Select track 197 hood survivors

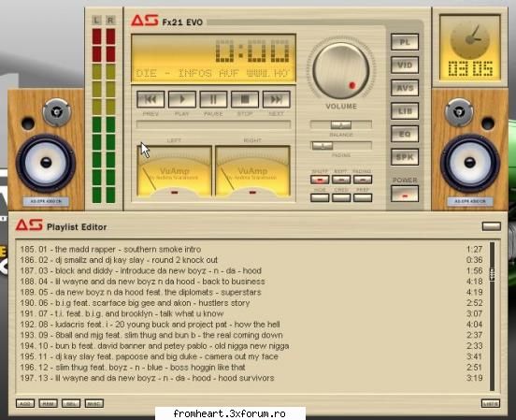tap(251, 378)
